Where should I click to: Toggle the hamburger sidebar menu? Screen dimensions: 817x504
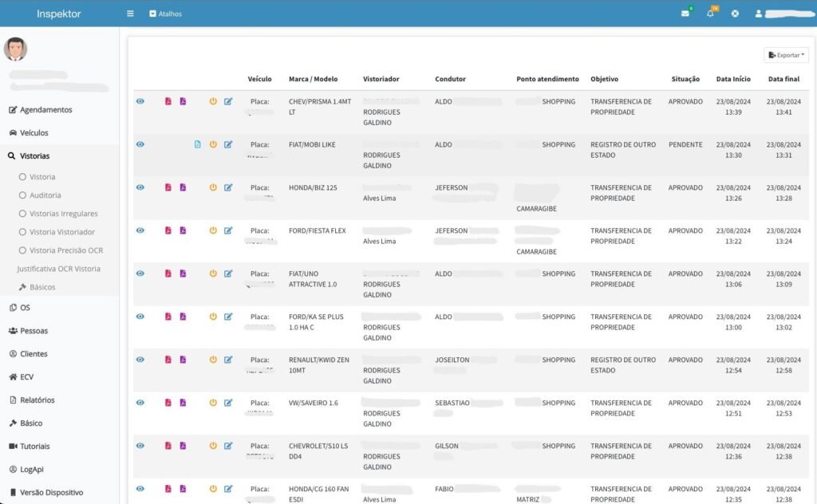[130, 14]
